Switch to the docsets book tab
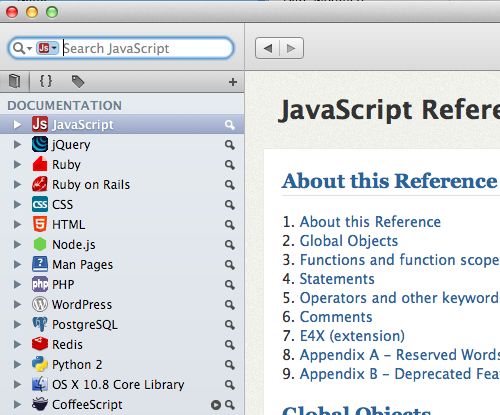 coord(14,81)
